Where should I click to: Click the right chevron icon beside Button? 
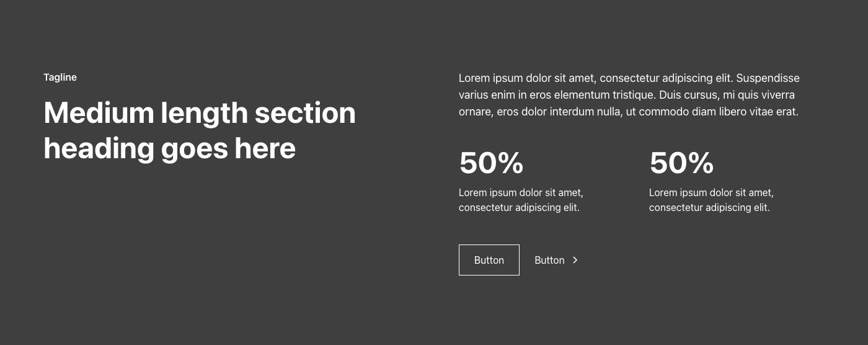[575, 260]
